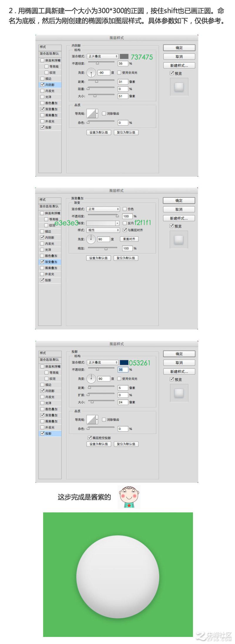
Task: Select 外发光 row in Drop Shadow dialog list
Action: coord(50,427)
